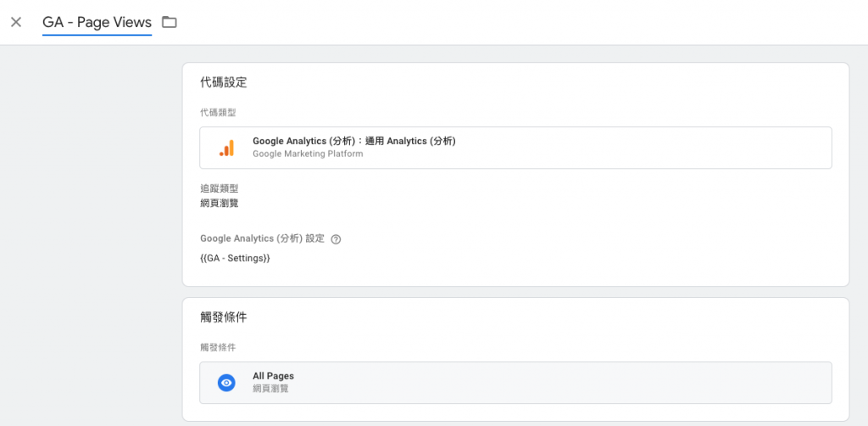The height and width of the screenshot is (426, 868).
Task: Click the 網頁瀏覽 subtitle under All Pages
Action: pyautogui.click(x=270, y=389)
